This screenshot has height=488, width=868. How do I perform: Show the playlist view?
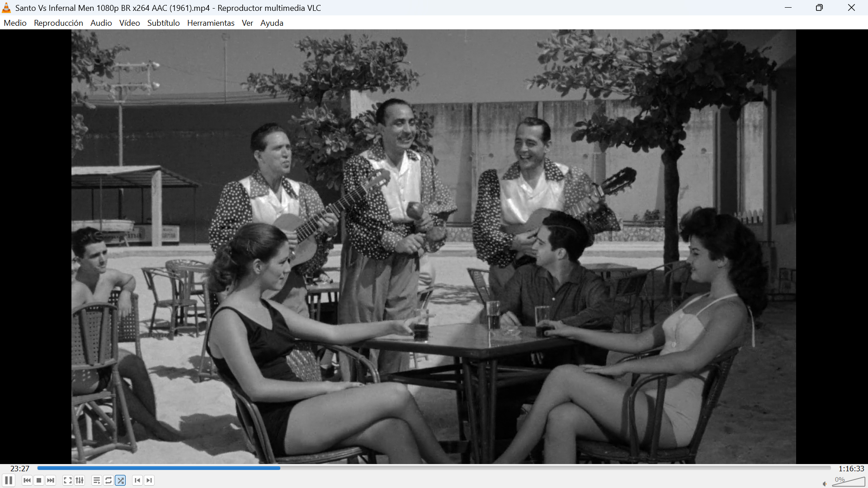96,480
